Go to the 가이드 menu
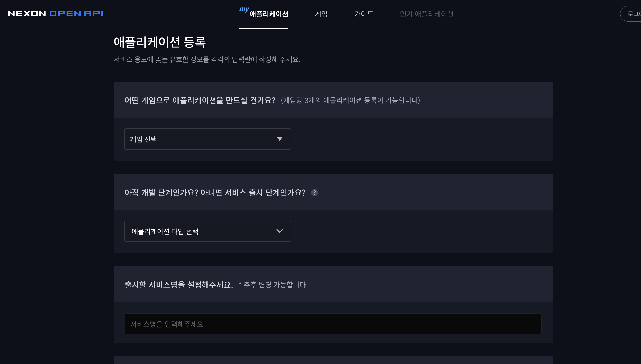 [x=363, y=14]
